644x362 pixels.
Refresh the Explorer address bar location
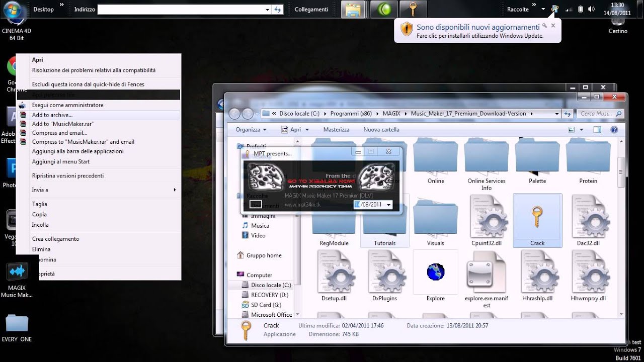568,114
